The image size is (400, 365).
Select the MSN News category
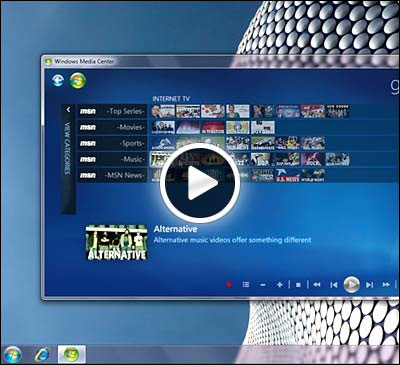(x=112, y=175)
